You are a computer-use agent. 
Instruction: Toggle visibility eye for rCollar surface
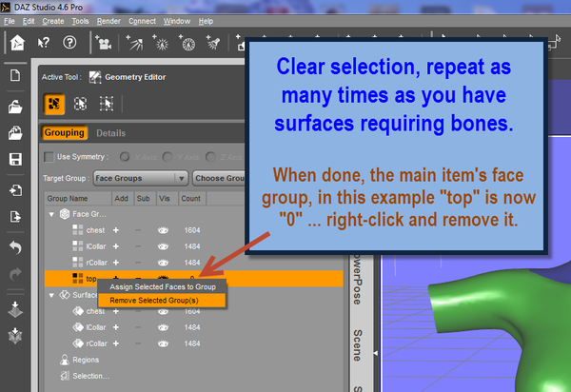163,343
